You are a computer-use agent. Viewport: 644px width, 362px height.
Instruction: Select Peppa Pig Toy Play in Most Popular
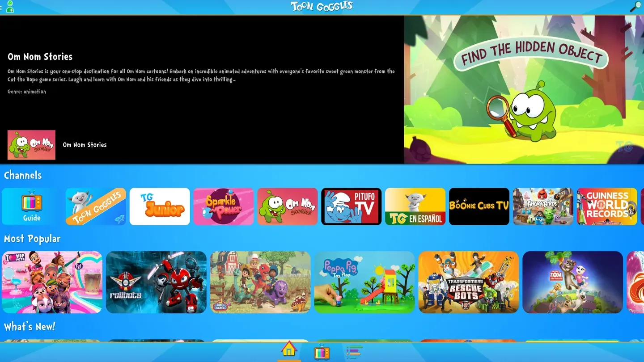(364, 282)
